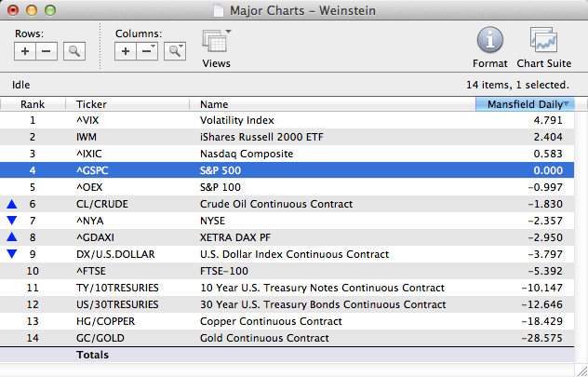Open the remove column minus dropdown
Screen dimensions: 588x377
click(148, 51)
